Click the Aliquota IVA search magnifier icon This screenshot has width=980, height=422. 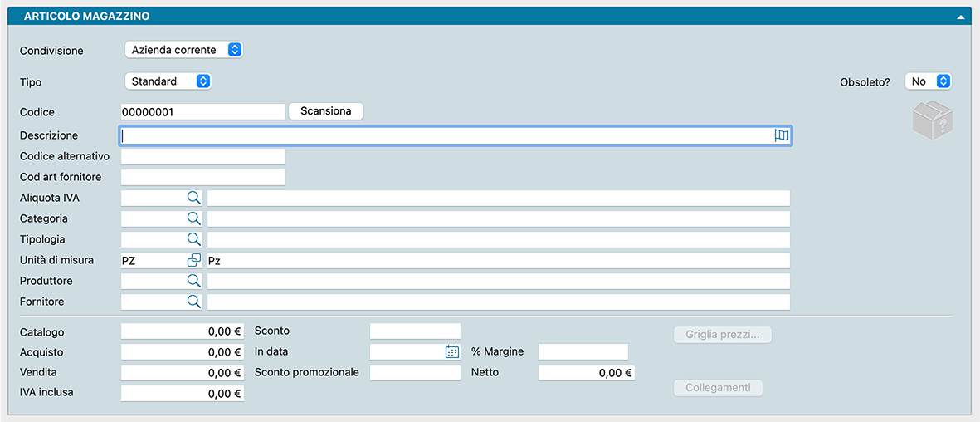[193, 198]
